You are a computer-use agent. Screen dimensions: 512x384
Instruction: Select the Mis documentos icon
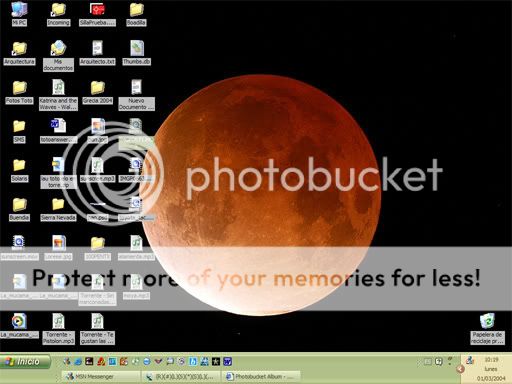(x=58, y=55)
